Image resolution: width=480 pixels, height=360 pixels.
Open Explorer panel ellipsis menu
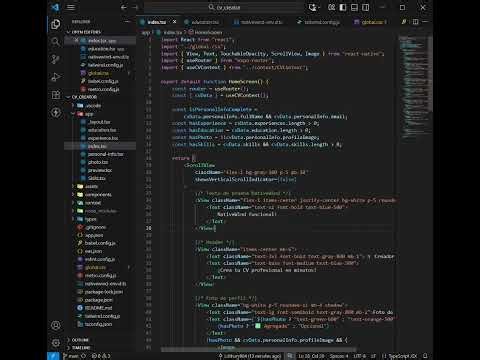click(127, 22)
